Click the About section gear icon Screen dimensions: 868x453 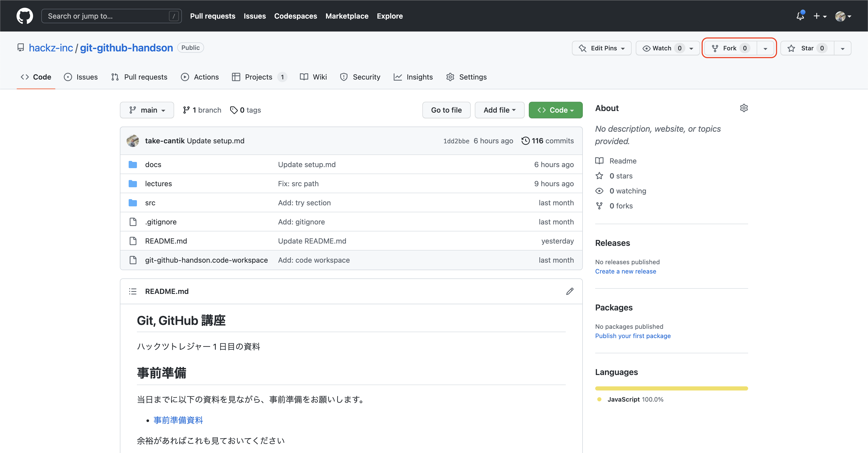(x=744, y=108)
